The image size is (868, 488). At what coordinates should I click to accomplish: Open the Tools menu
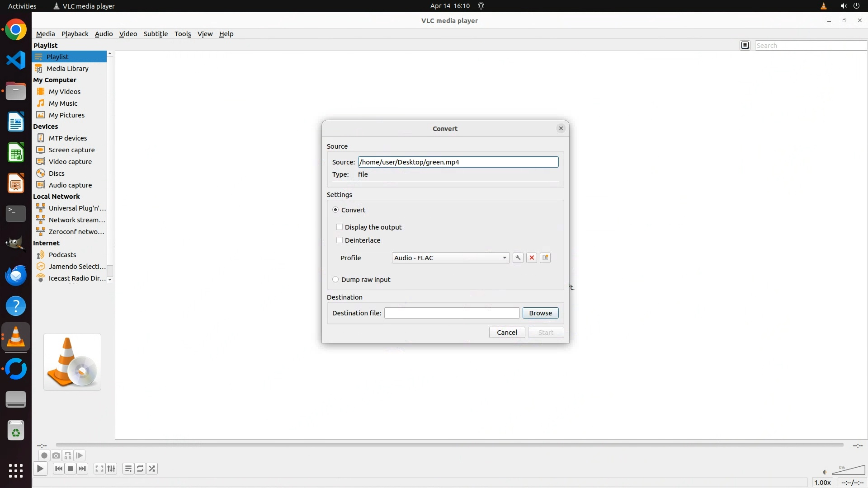[183, 34]
